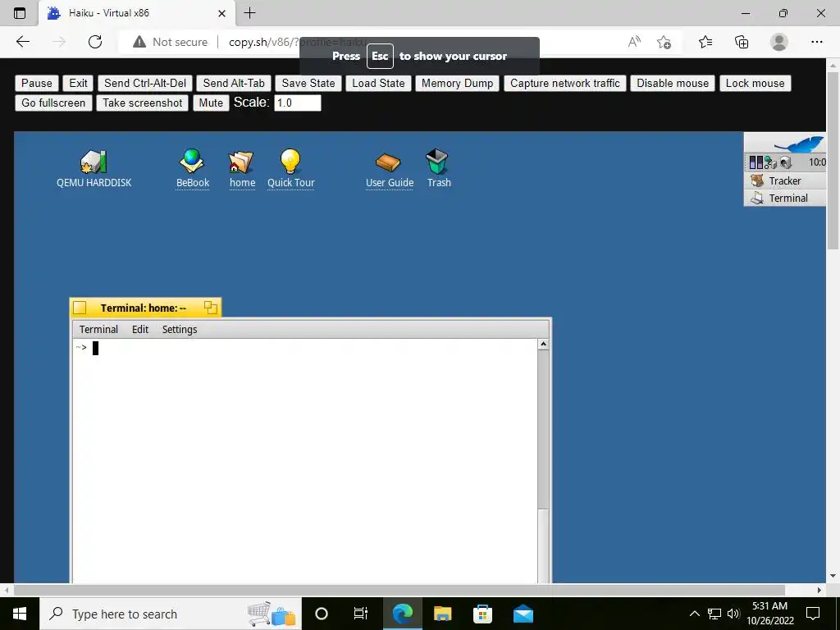Select Terminal in the Deskbar
This screenshot has height=630, width=840.
[785, 199]
